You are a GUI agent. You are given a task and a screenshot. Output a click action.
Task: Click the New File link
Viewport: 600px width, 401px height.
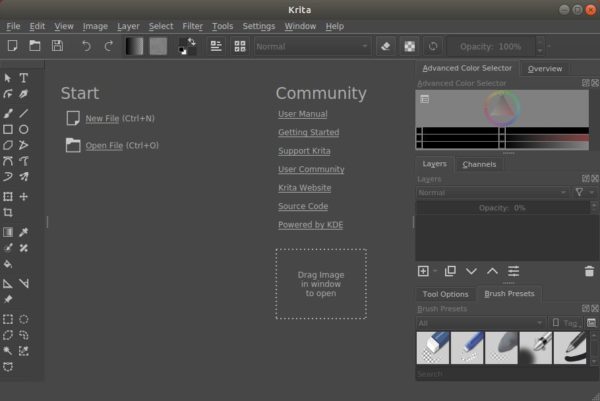click(x=102, y=119)
